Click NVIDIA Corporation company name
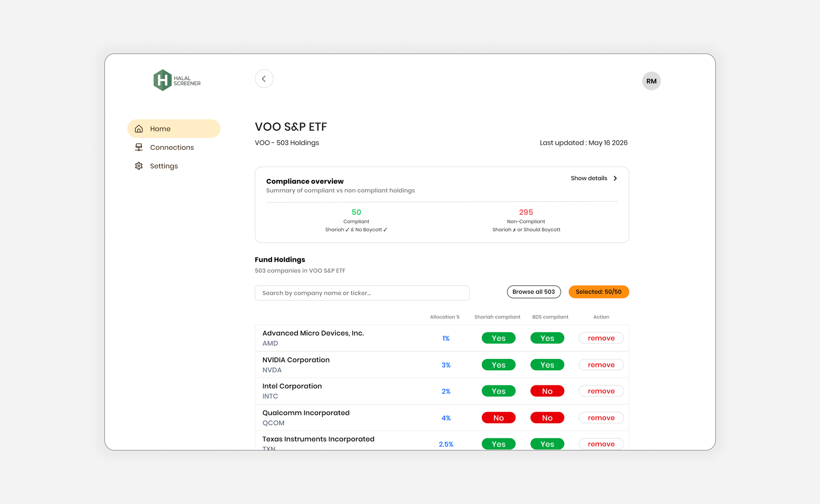Screen dimensions: 820x504 296,360
